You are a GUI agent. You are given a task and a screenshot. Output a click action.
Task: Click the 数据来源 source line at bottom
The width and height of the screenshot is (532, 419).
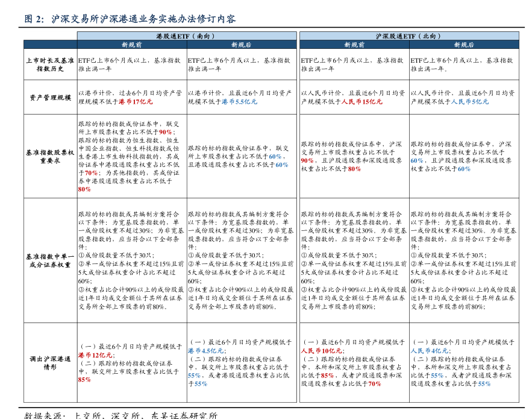click(120, 415)
